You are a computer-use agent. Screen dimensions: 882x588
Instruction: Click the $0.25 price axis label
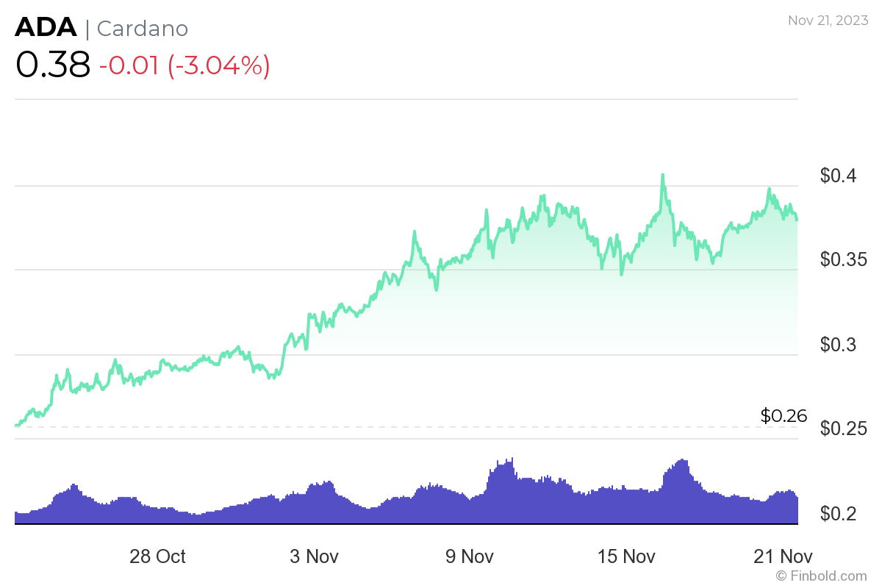pos(844,429)
